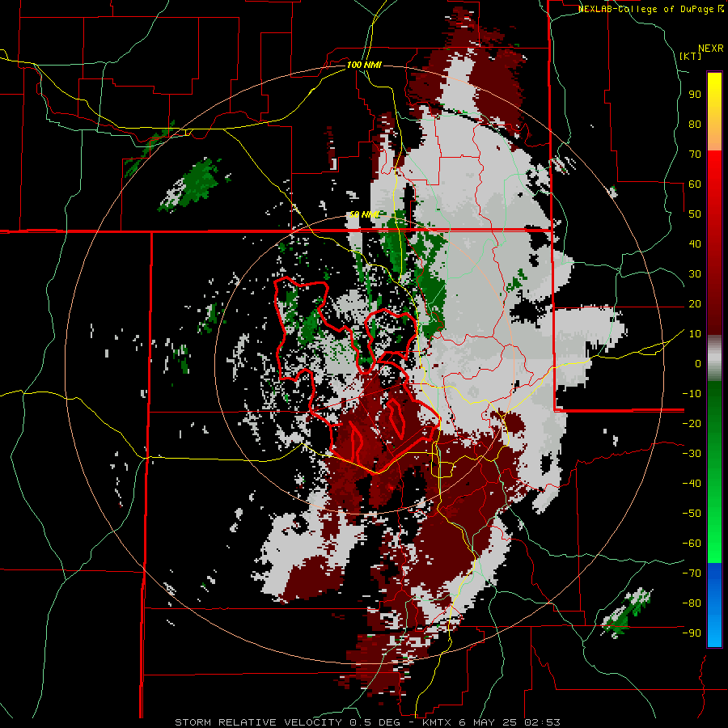Click the [KT] units label
The width and height of the screenshot is (728, 728).
[690, 56]
